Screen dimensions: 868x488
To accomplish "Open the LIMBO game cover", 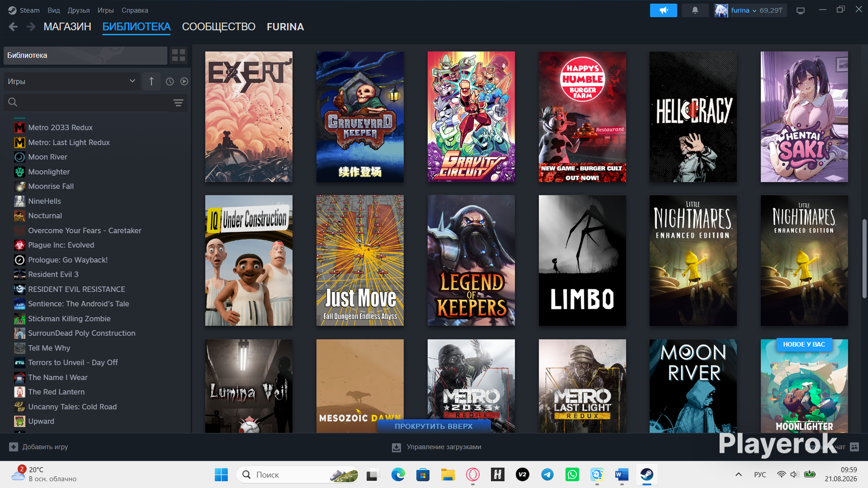I will coord(582,261).
